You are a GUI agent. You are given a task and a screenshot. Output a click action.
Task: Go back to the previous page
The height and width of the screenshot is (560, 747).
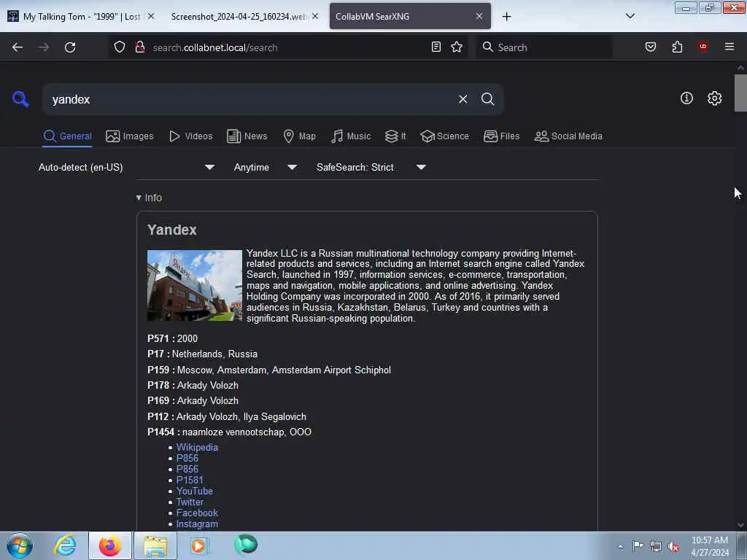tap(18, 47)
